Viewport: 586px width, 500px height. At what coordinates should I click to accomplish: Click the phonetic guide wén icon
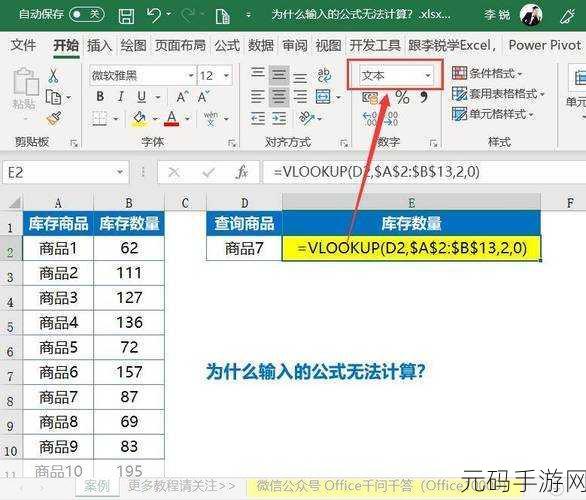(211, 118)
